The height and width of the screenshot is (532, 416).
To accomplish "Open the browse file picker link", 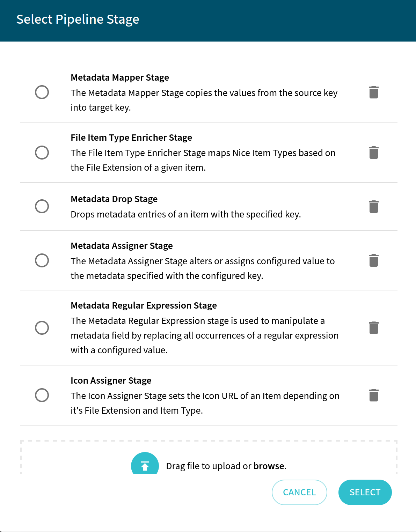I will 269,466.
